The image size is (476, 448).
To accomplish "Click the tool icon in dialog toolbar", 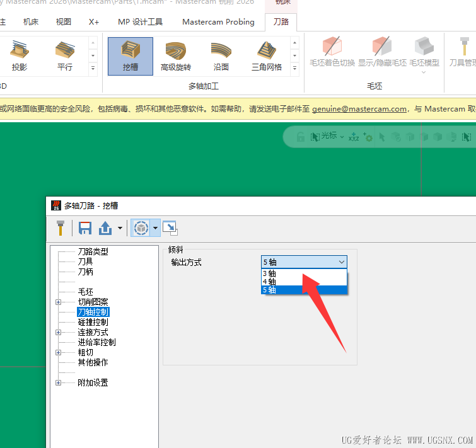I will pos(61,228).
